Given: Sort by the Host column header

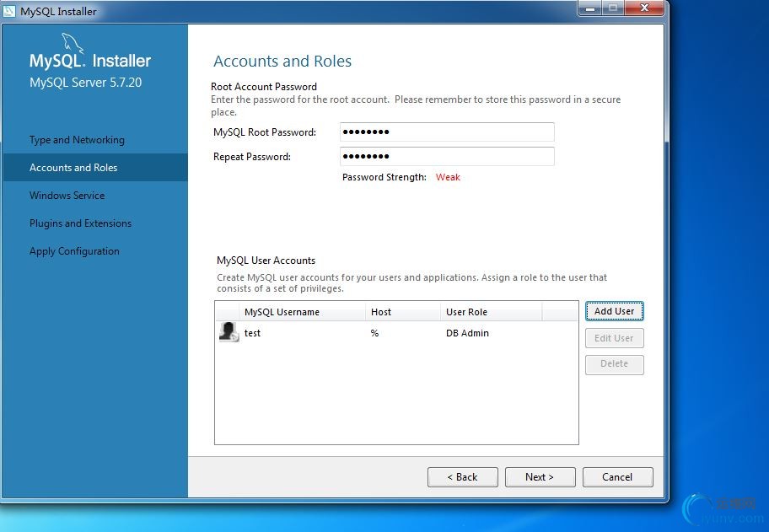Looking at the screenshot, I should coord(403,312).
